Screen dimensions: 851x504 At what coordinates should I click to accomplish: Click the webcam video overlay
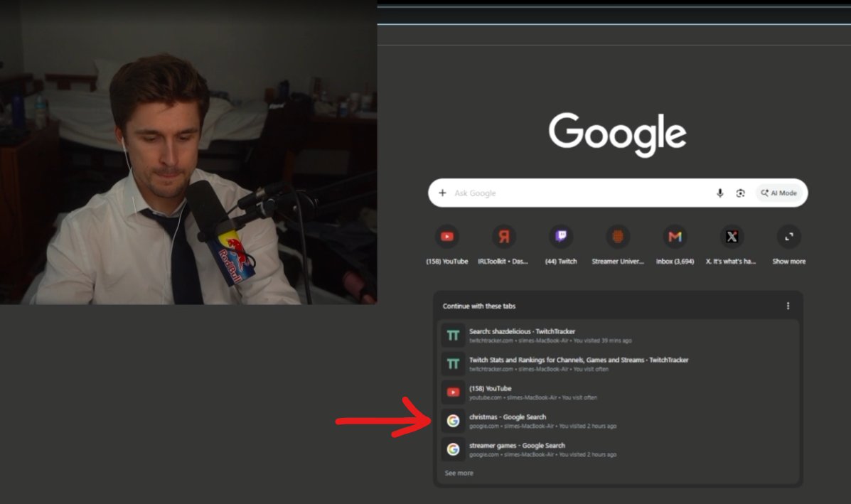188,152
